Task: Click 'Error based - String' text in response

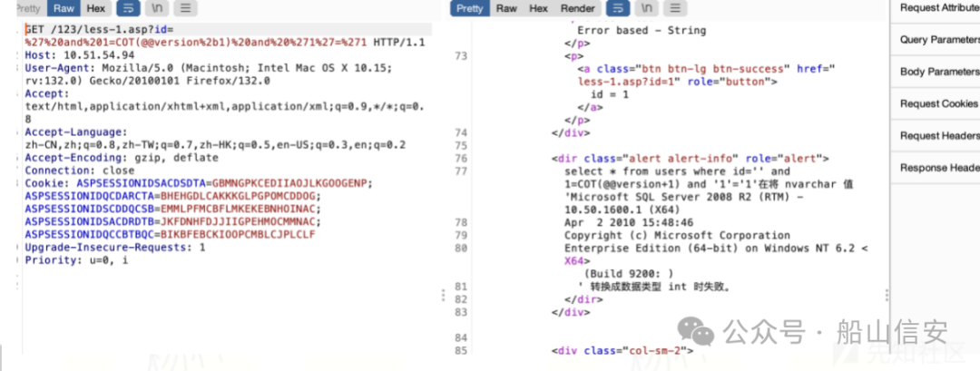Action: pos(642,30)
